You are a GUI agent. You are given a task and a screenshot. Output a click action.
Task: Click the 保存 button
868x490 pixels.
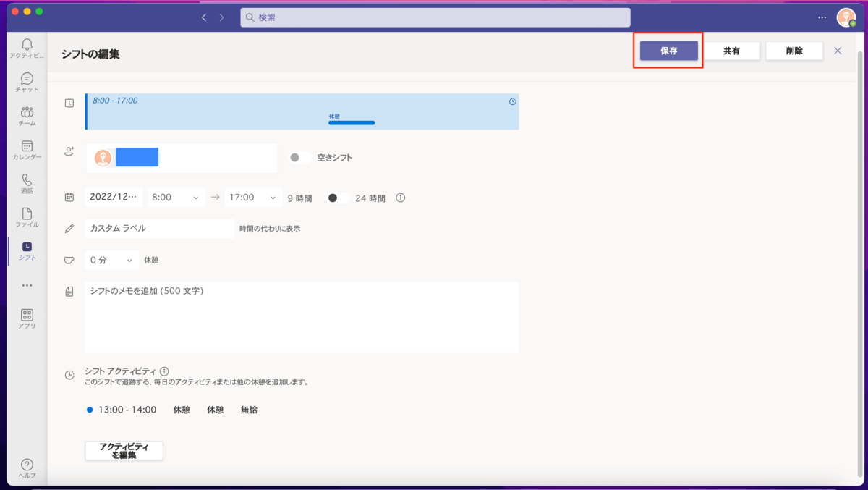[x=668, y=51]
